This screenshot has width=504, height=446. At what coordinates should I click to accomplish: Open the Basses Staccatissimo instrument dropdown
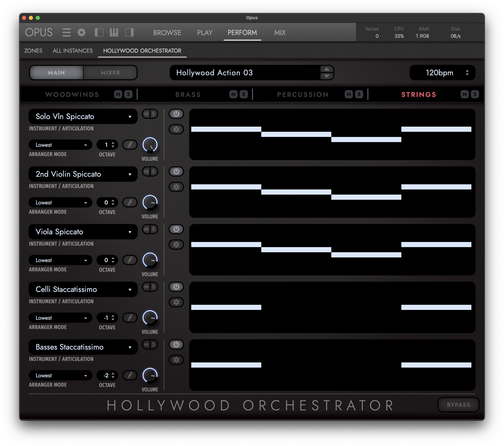click(x=83, y=347)
